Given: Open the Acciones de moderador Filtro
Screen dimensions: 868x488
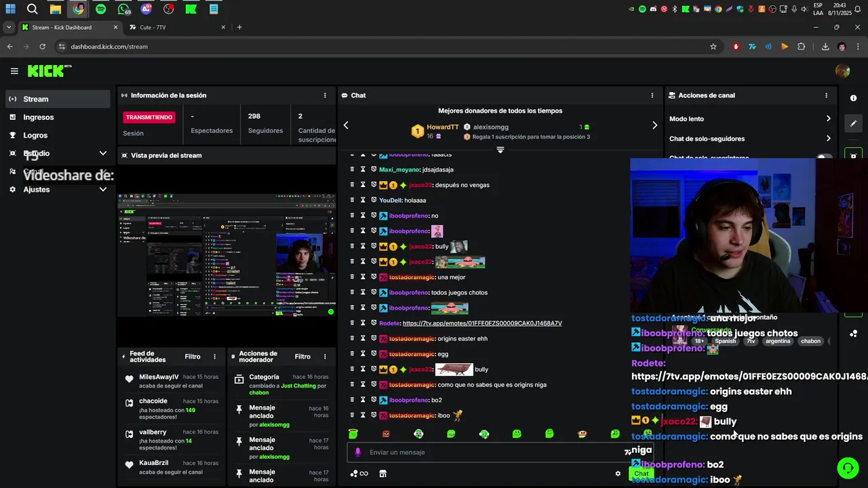Looking at the screenshot, I should [x=302, y=357].
